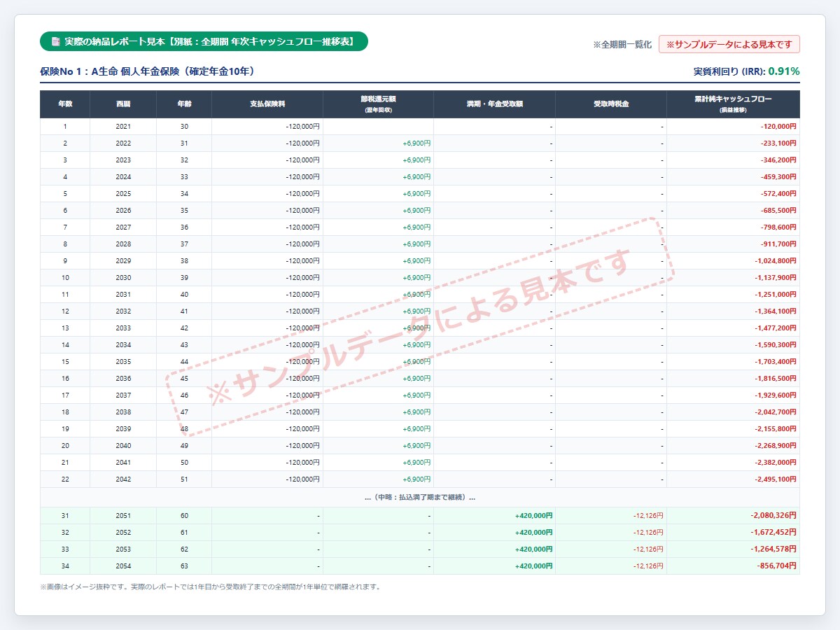Screen dimensions: 840x630
Task: Click the 節税還元額 column header
Action: click(379, 104)
